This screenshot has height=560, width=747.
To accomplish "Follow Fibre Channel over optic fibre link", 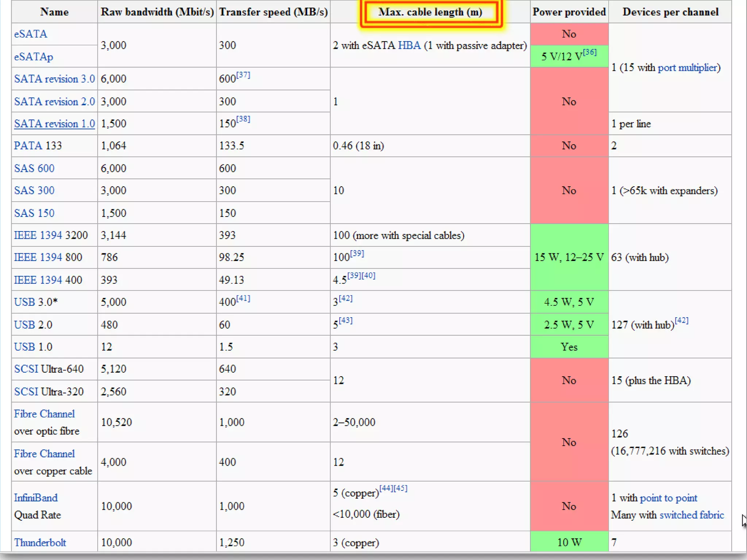I will [44, 414].
